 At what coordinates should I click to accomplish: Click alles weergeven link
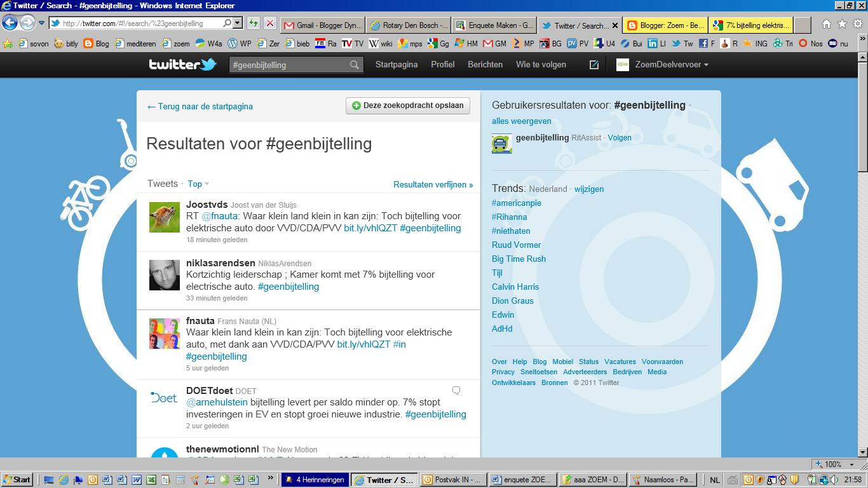click(522, 121)
